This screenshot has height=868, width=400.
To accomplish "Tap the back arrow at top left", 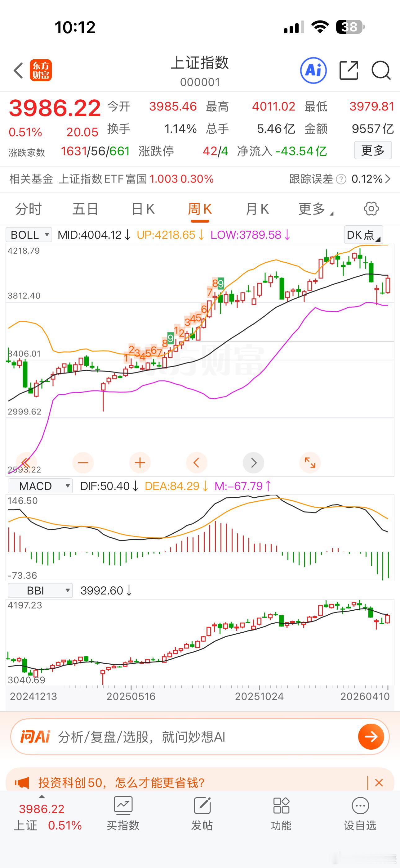I will 18,70.
